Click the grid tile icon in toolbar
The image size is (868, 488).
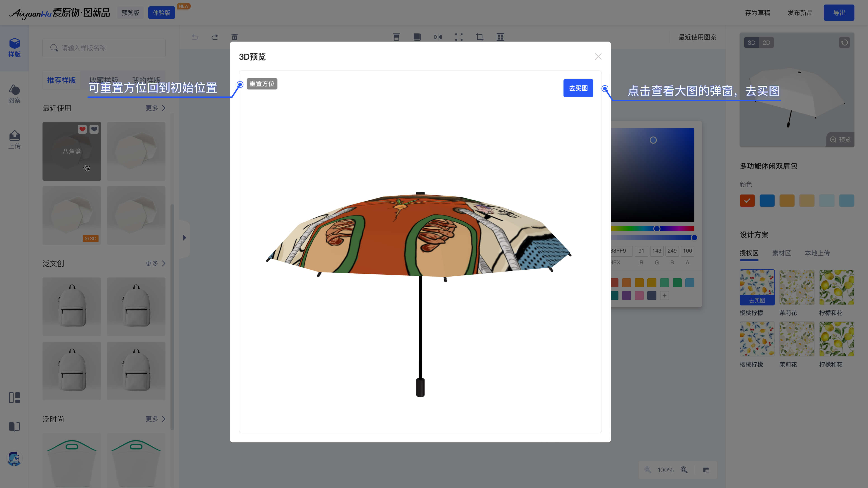tap(500, 37)
